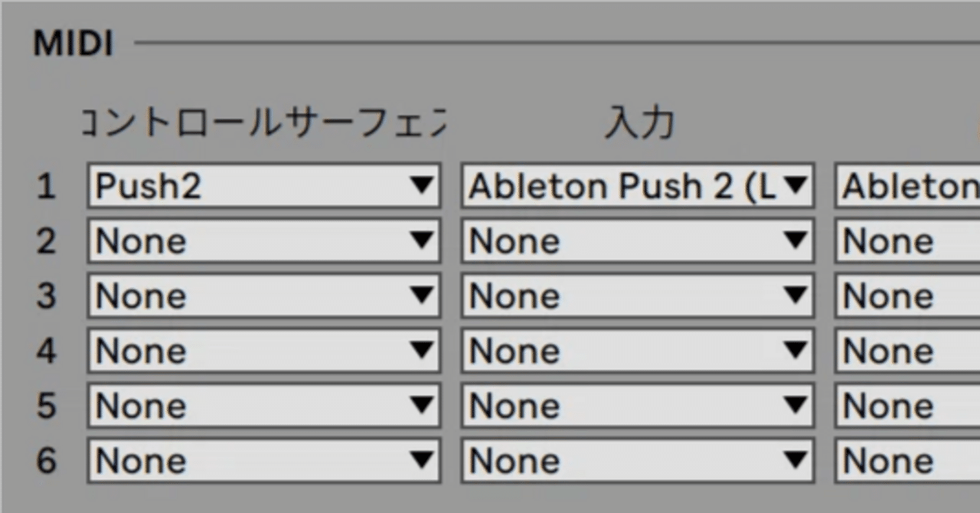Open the Push2 control surface dropdown
The height and width of the screenshot is (513, 980).
point(264,185)
